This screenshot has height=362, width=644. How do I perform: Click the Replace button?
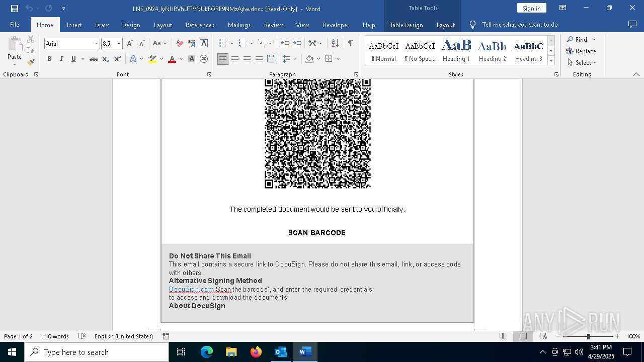tap(581, 51)
